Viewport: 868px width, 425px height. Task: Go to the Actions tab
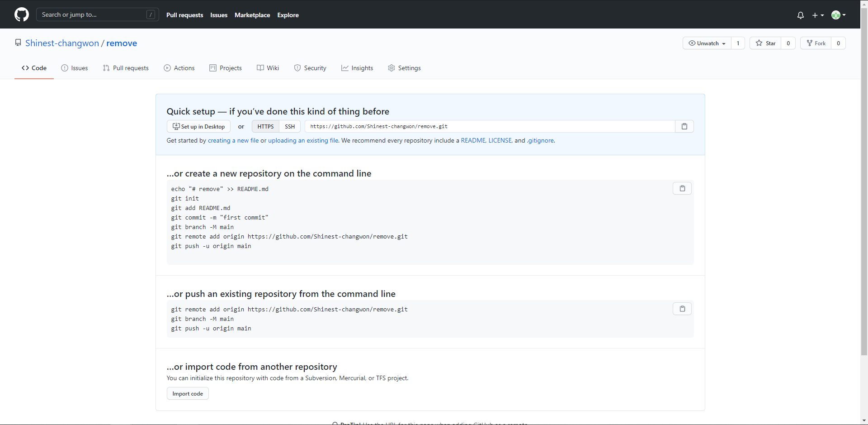pyautogui.click(x=179, y=68)
